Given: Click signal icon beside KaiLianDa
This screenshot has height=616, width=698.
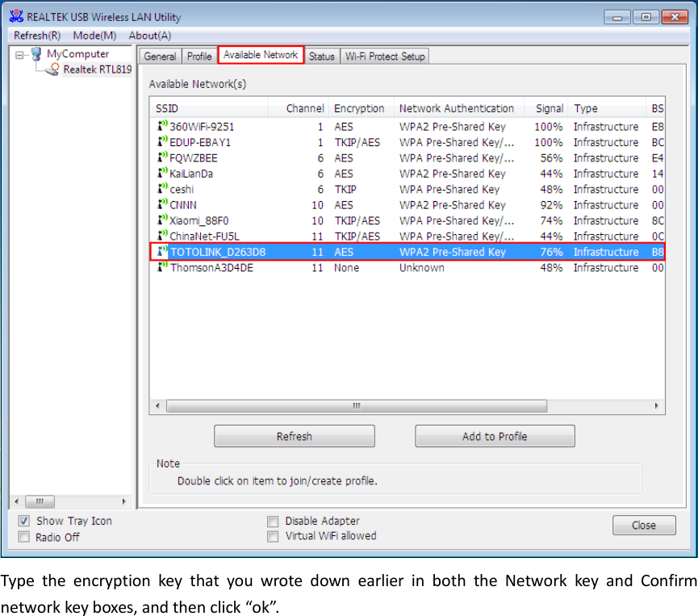Looking at the screenshot, I should tap(162, 173).
